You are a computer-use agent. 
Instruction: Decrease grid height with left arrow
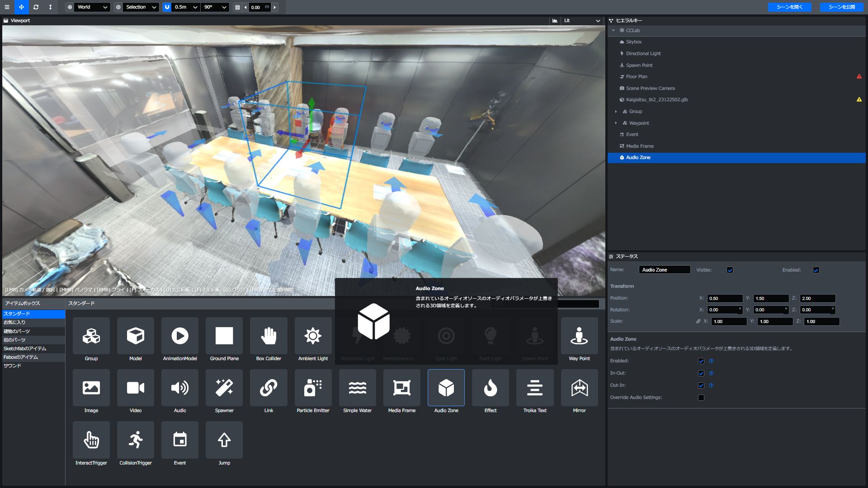tap(245, 7)
